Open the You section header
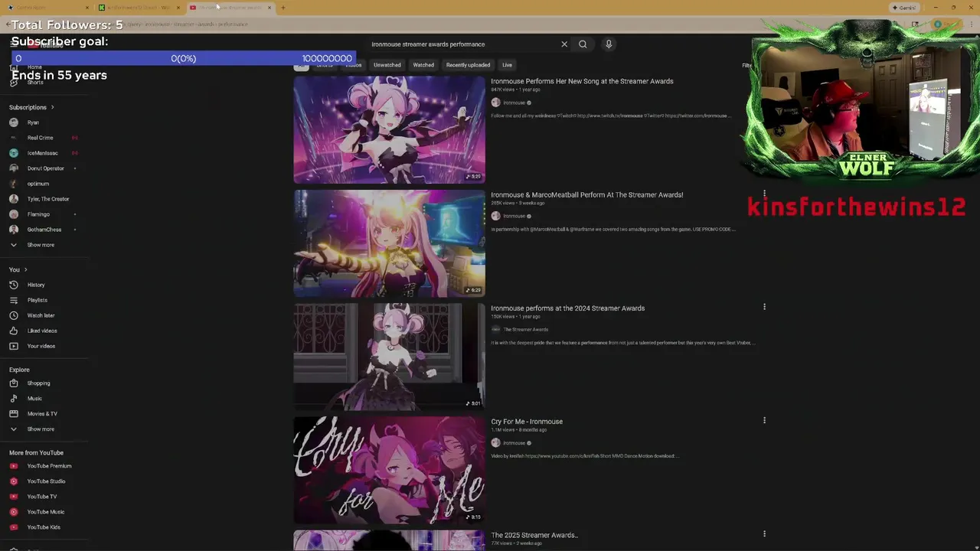This screenshot has height=551, width=980. 18,269
